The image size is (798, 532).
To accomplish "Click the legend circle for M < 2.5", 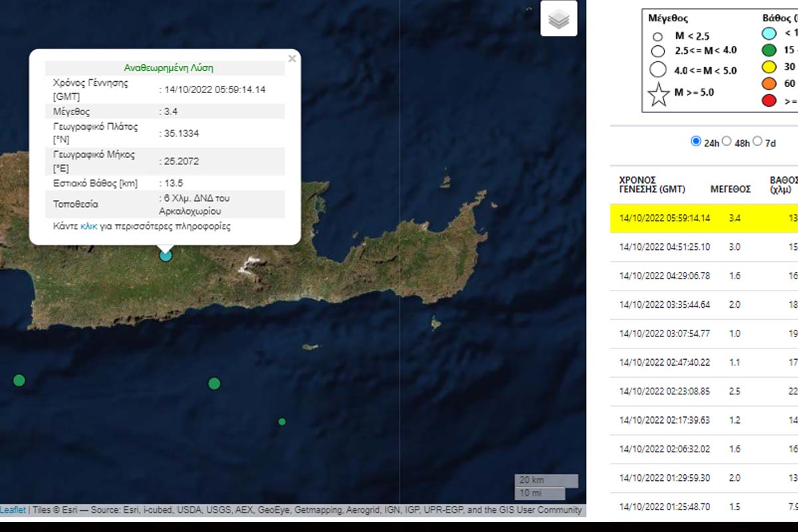I will [x=658, y=37].
